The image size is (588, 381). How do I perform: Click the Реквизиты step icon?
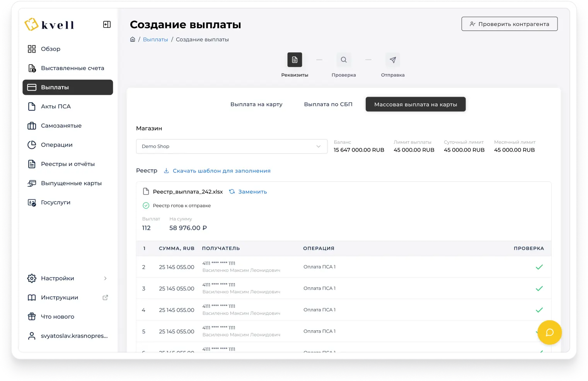tap(295, 60)
